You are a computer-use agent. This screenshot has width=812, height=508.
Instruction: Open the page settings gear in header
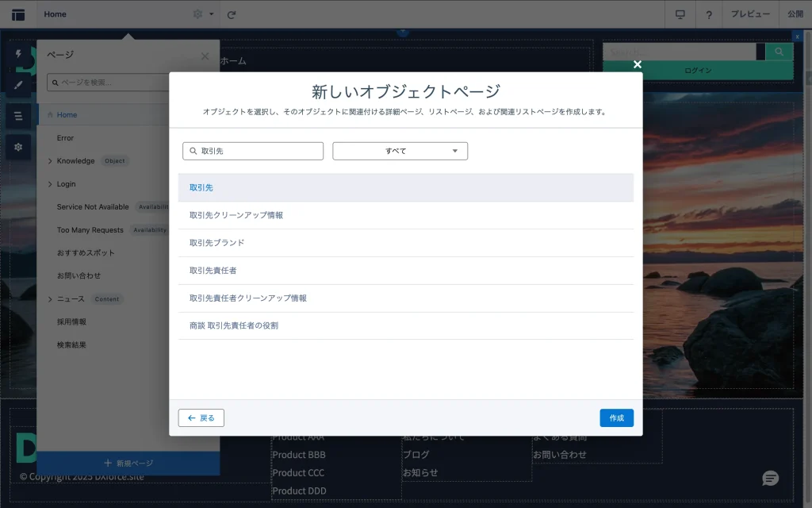[x=198, y=14]
